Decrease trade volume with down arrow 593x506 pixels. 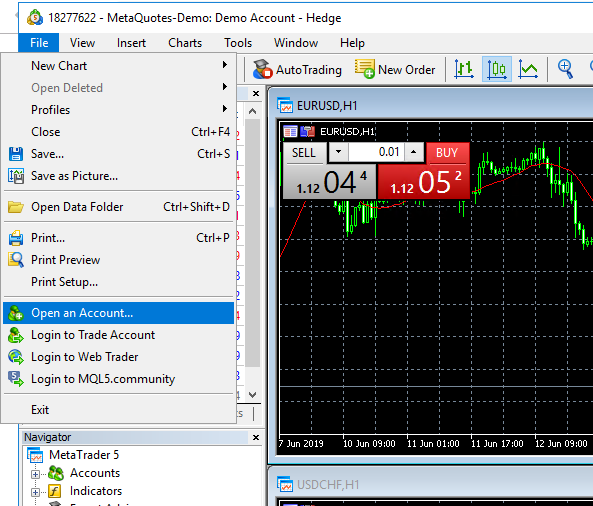pyautogui.click(x=338, y=152)
